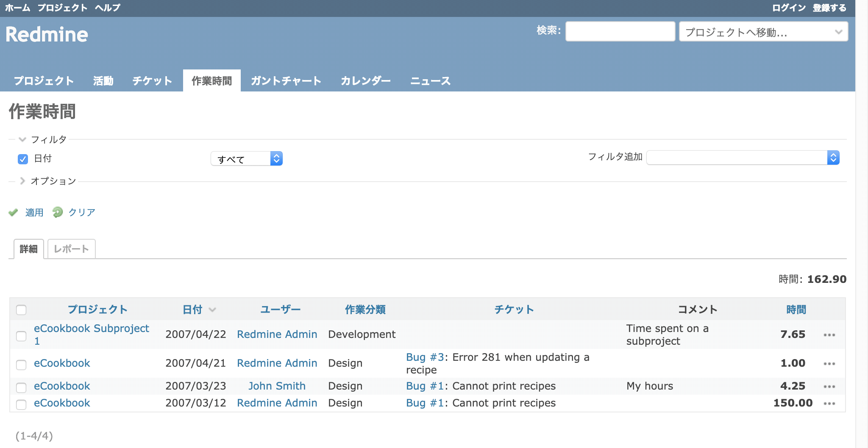
Task: Click sort arrow beside 日付 column header
Action: coord(212,310)
